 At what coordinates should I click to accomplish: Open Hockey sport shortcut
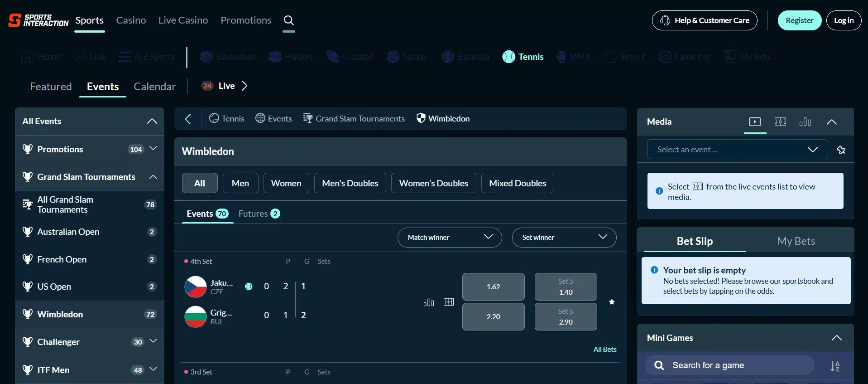pyautogui.click(x=291, y=57)
